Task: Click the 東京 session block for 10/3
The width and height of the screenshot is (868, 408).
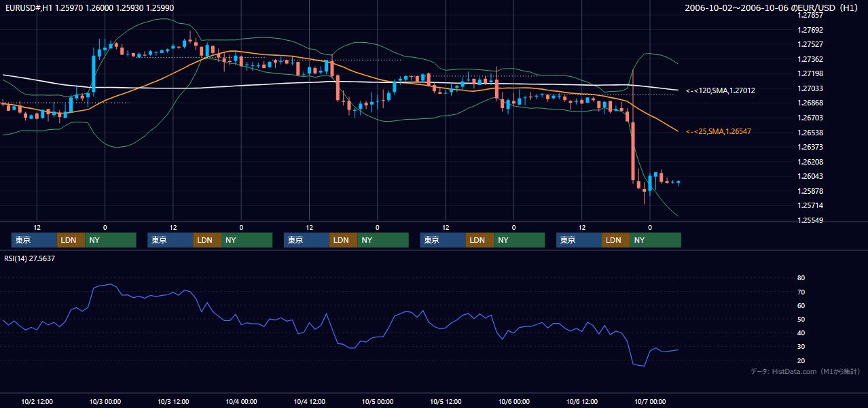Action: pos(170,240)
